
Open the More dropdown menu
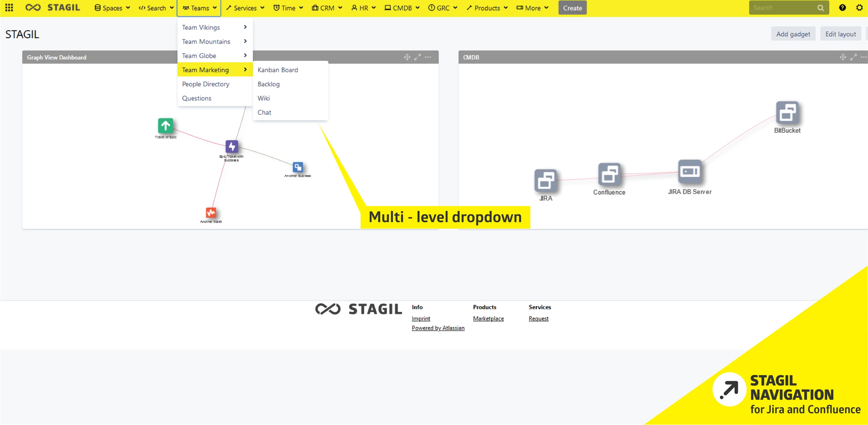(x=533, y=8)
